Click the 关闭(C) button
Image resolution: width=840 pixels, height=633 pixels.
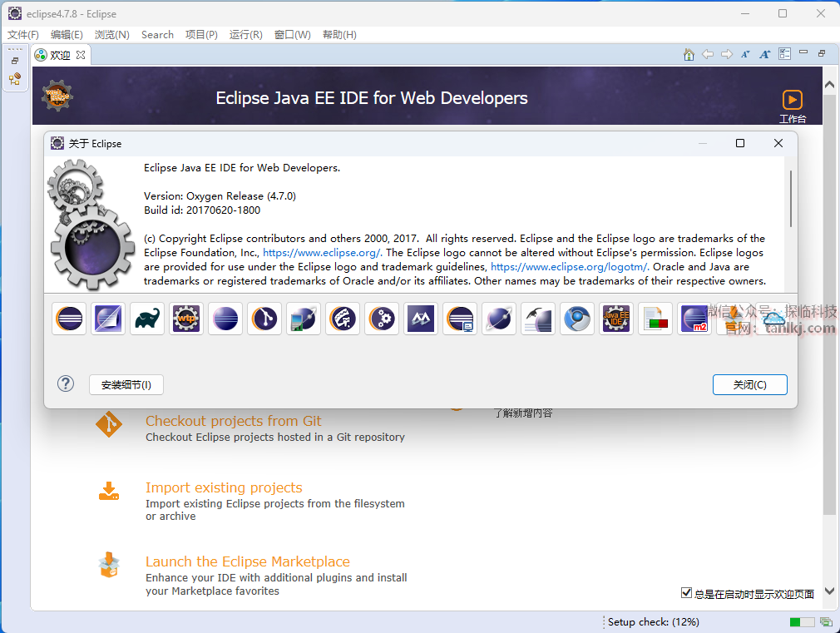[x=750, y=385]
